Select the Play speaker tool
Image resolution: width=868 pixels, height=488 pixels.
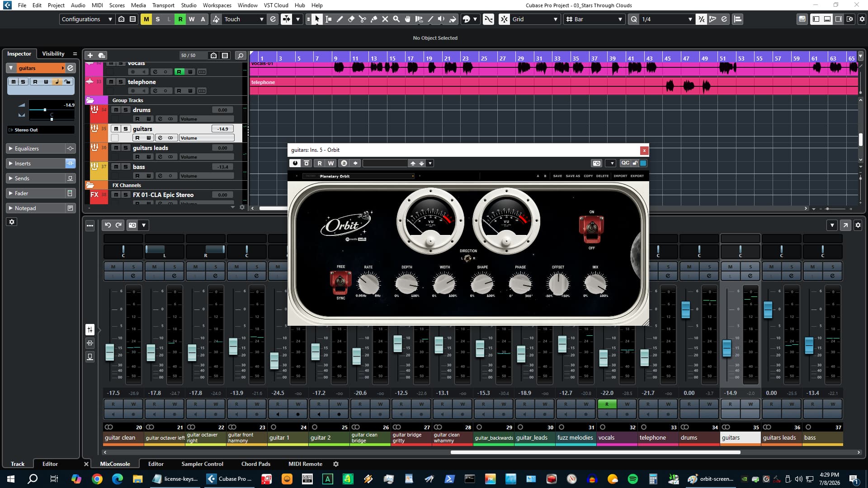[x=442, y=19]
